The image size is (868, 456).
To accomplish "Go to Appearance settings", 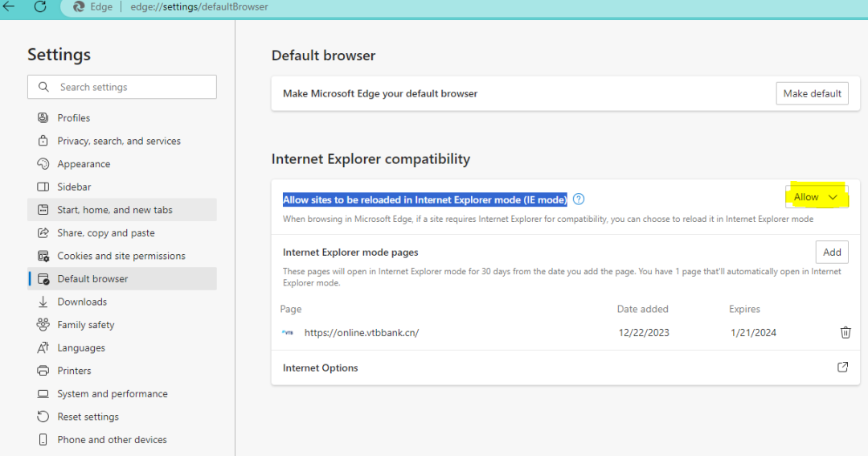I will coord(84,164).
